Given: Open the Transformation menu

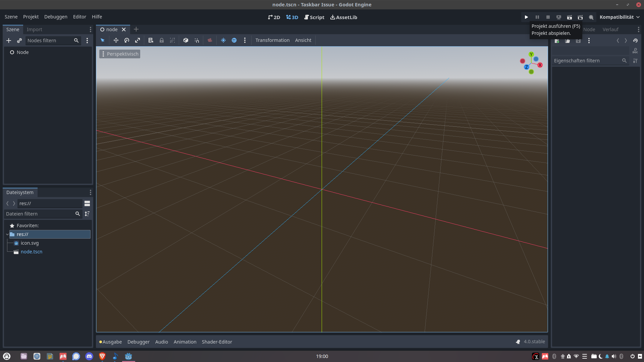Looking at the screenshot, I should (272, 40).
